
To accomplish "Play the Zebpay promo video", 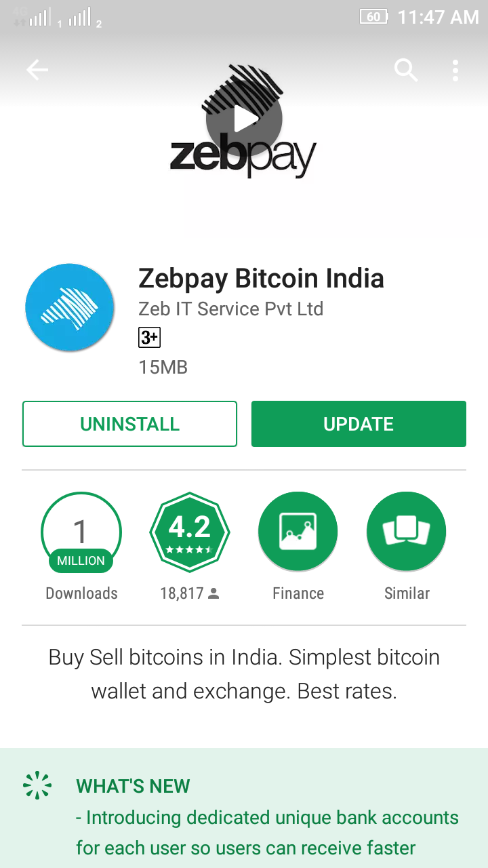I will 244,120.
